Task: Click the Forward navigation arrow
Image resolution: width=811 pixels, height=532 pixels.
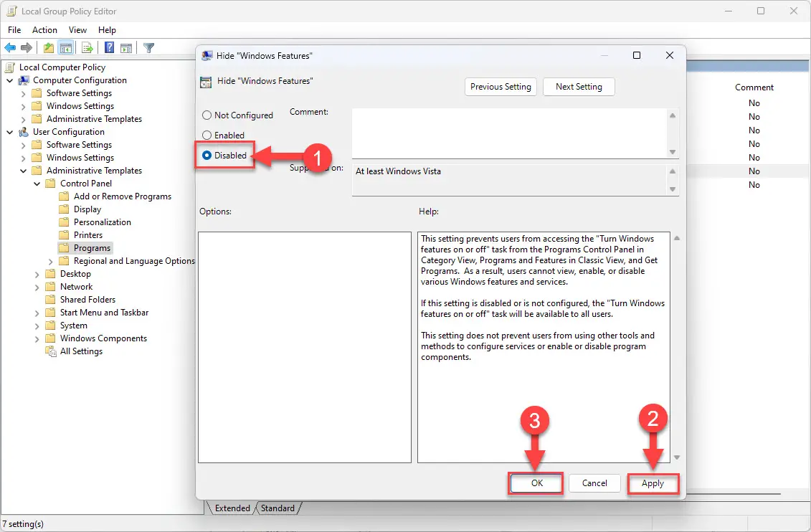Action: tap(27, 47)
